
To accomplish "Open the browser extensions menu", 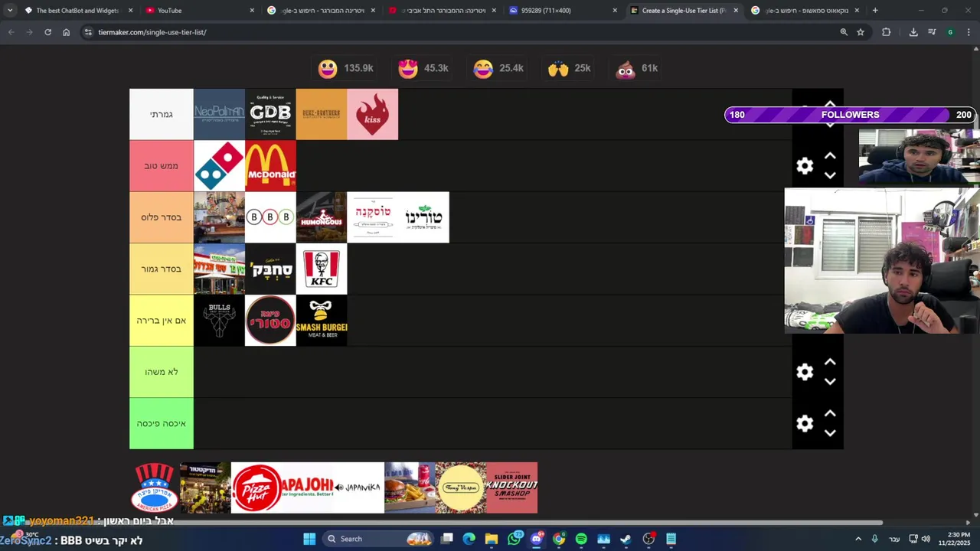I will (x=886, y=32).
